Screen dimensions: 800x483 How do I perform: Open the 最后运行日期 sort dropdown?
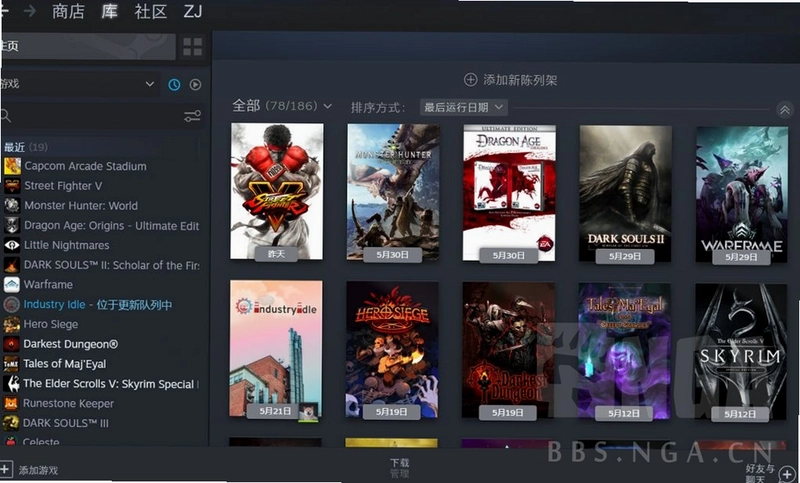point(464,107)
